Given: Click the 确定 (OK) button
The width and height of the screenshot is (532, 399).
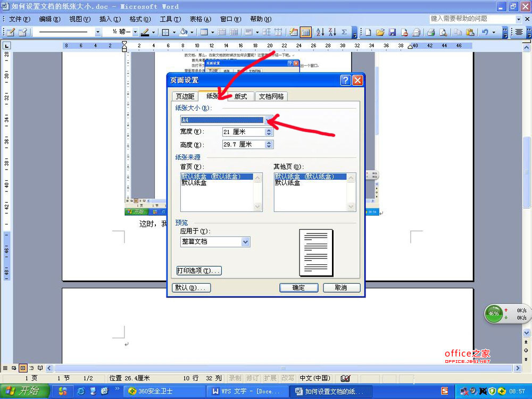Looking at the screenshot, I should tap(298, 287).
